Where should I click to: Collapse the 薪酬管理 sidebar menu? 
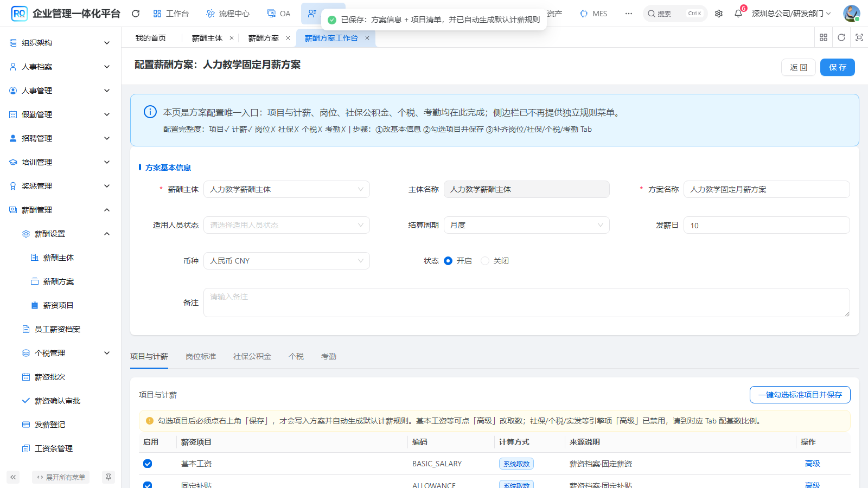pos(60,210)
